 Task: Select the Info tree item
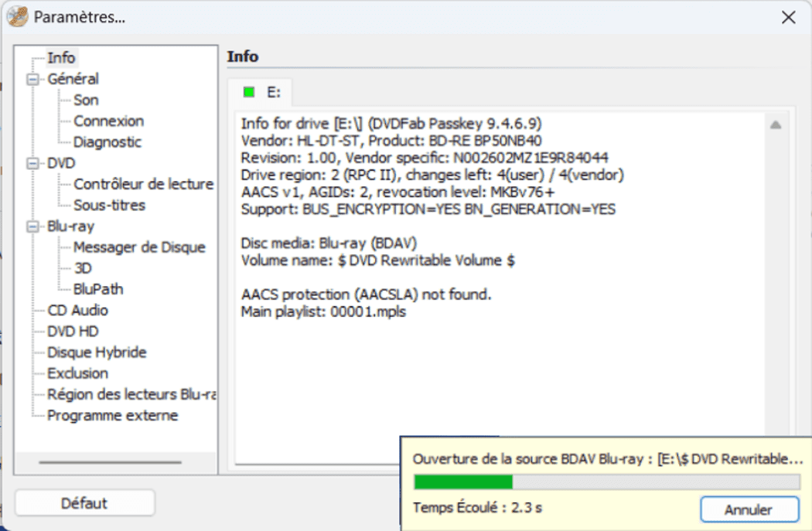pyautogui.click(x=61, y=57)
